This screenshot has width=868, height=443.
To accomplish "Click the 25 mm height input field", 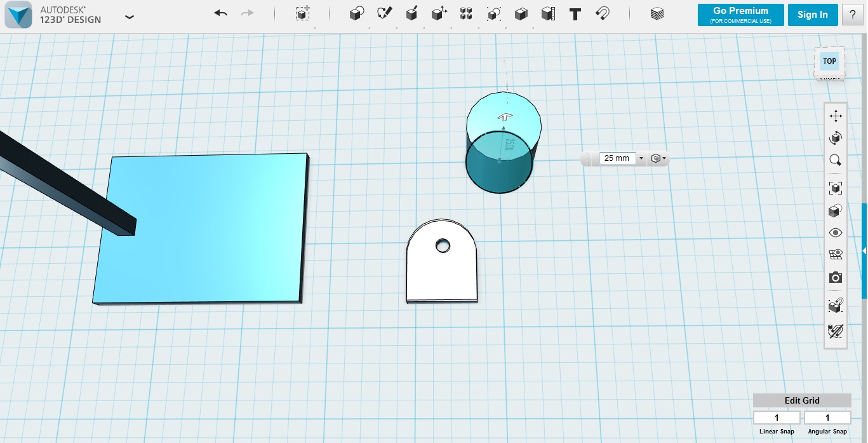I will pos(617,158).
